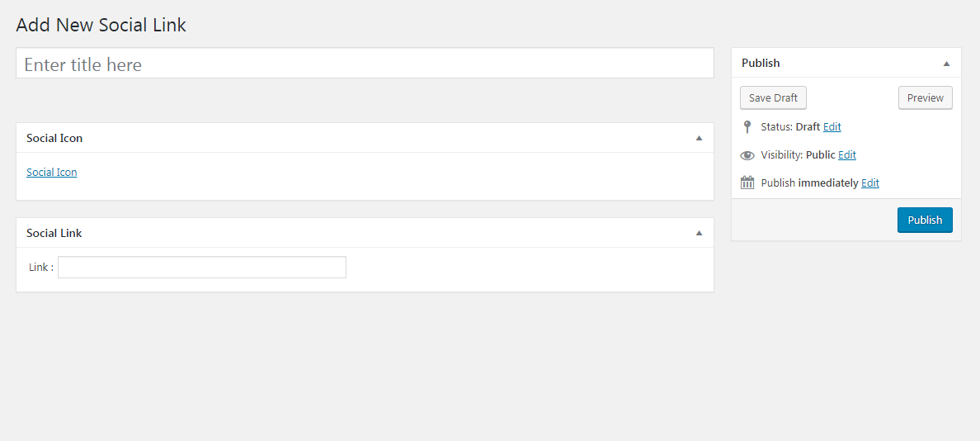Collapse the Publish panel using its arrow
The width and height of the screenshot is (980, 441).
946,64
